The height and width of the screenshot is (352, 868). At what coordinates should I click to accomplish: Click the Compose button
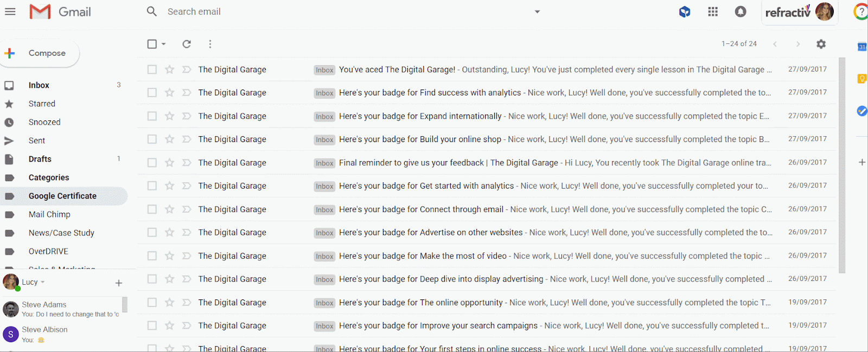coord(39,53)
